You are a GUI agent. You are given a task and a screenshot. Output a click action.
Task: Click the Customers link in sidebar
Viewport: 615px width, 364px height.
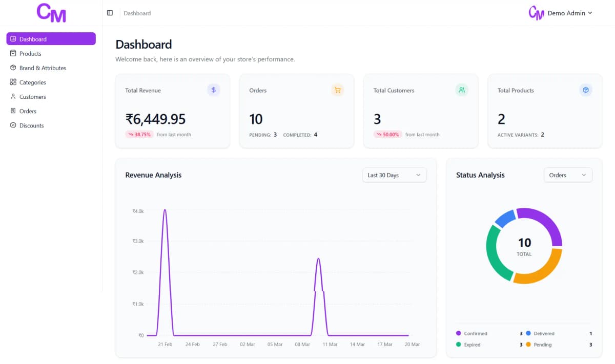(x=32, y=96)
